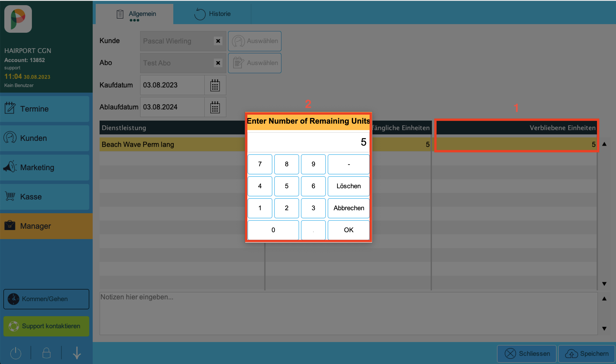
Task: Click Löschen on the keypad
Action: tap(349, 186)
